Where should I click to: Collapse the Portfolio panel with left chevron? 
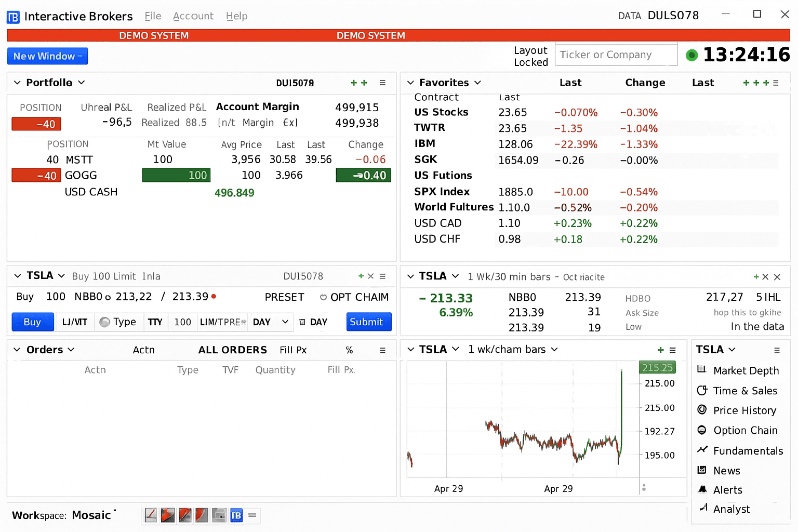pyautogui.click(x=17, y=83)
